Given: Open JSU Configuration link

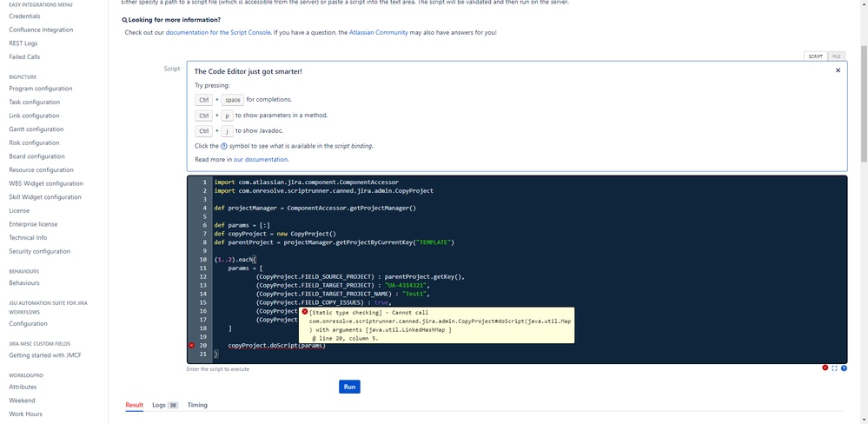Looking at the screenshot, I should pyautogui.click(x=28, y=324).
